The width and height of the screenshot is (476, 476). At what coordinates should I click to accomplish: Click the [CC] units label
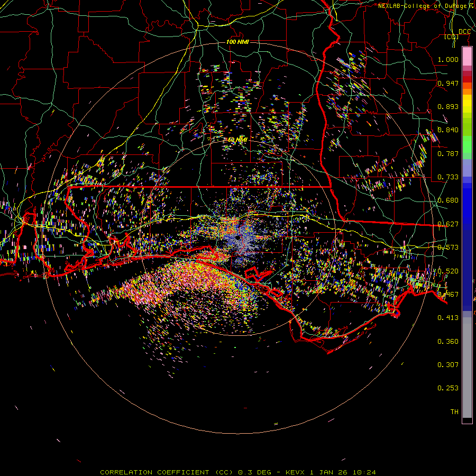pos(452,37)
